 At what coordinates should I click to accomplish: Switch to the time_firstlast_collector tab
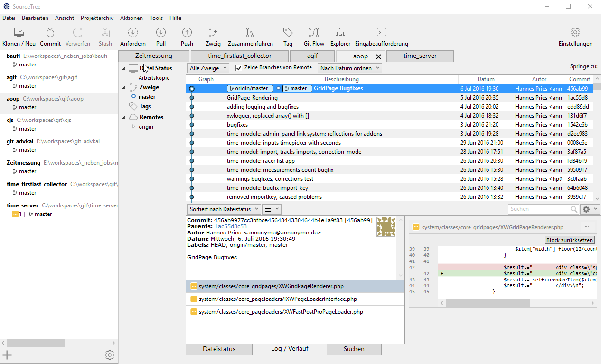(x=240, y=56)
